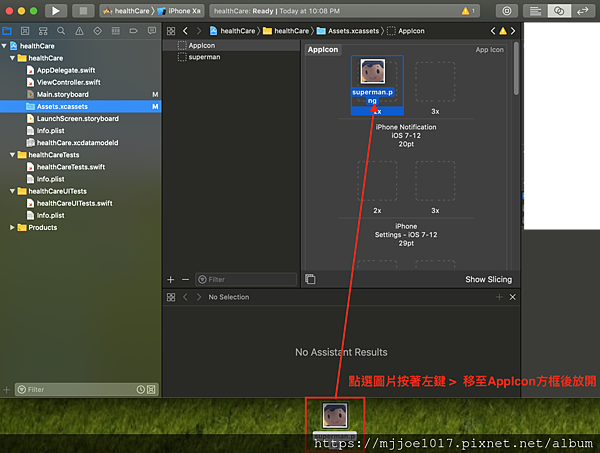Run the healthCare project with Play button
Screen dimensions: 600x453
(56, 11)
